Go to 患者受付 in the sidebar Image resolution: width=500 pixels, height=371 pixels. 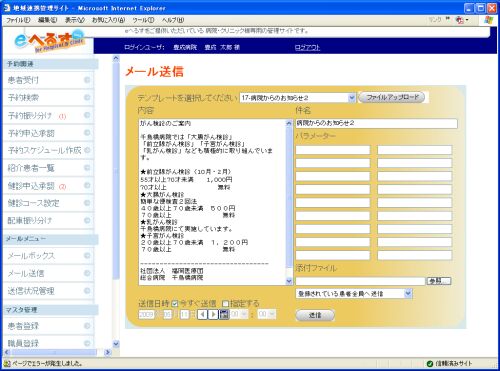click(x=48, y=80)
